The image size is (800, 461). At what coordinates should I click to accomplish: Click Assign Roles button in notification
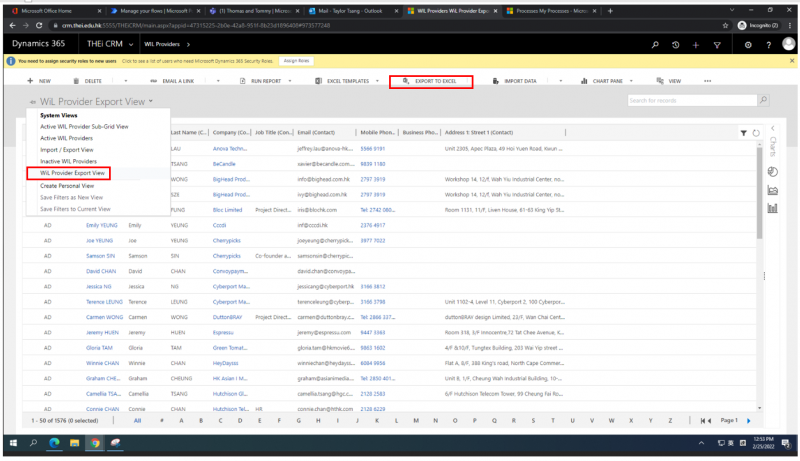tap(296, 61)
